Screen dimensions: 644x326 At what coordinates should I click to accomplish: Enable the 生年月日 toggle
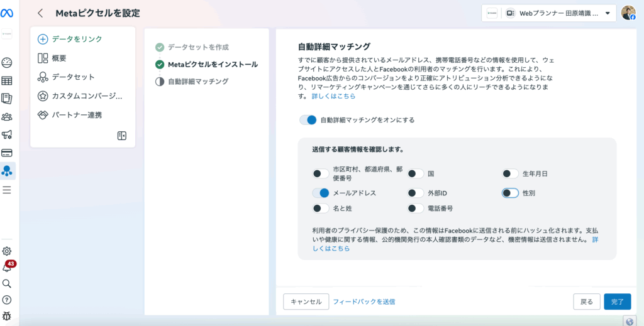point(510,173)
